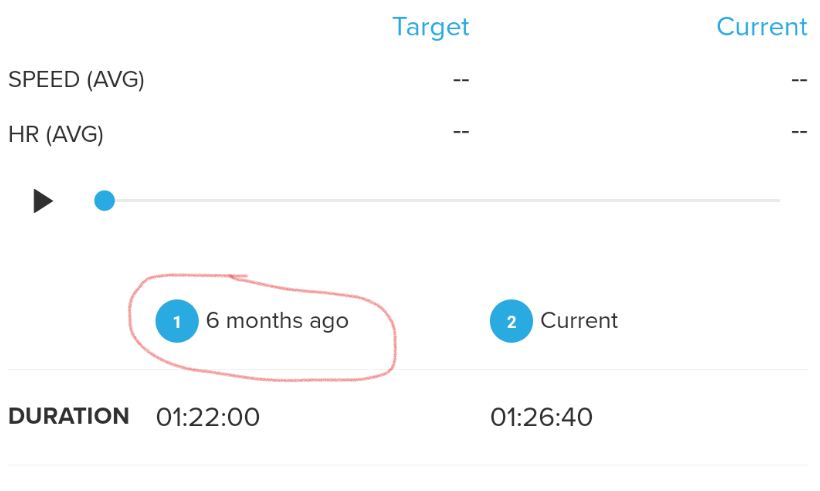This screenshot has height=491, width=820.
Task: Click the far right end of the playback track
Action: [776, 201]
